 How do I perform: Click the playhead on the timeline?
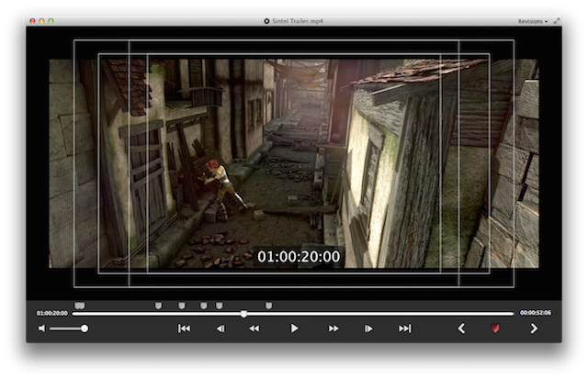pos(243,314)
